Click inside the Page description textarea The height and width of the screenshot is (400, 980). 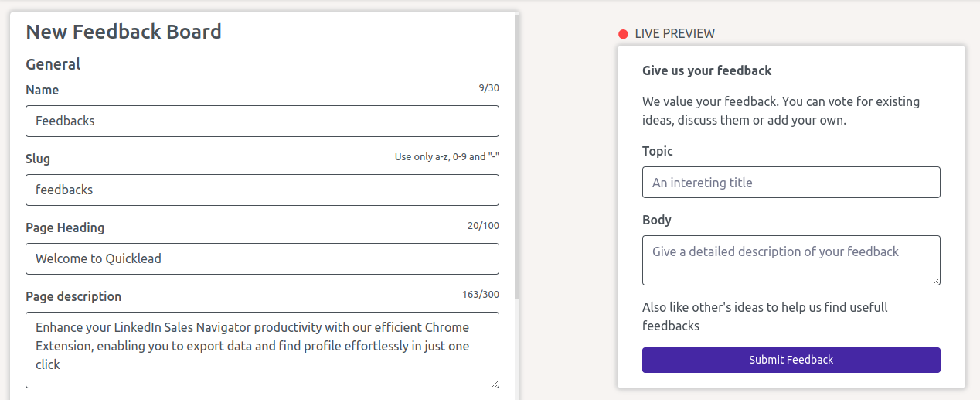[262, 350]
